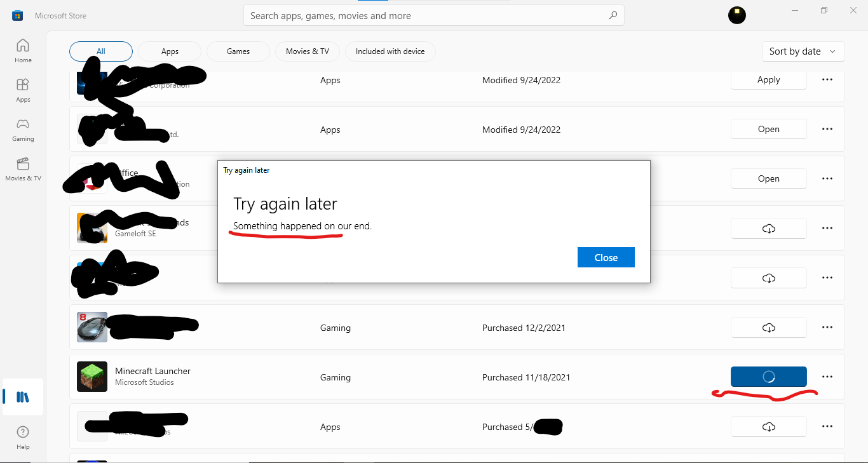Click the search magnifier icon
This screenshot has height=463, width=868.
(x=613, y=16)
